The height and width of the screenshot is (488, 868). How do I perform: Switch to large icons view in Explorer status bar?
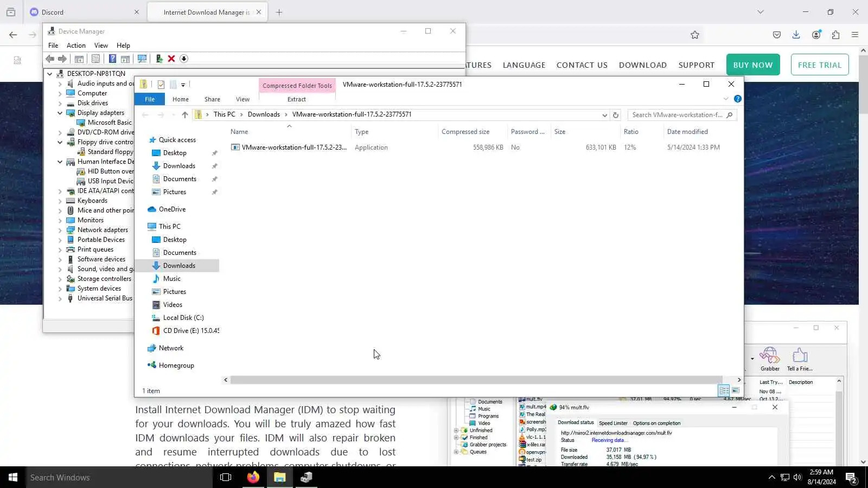736,390
